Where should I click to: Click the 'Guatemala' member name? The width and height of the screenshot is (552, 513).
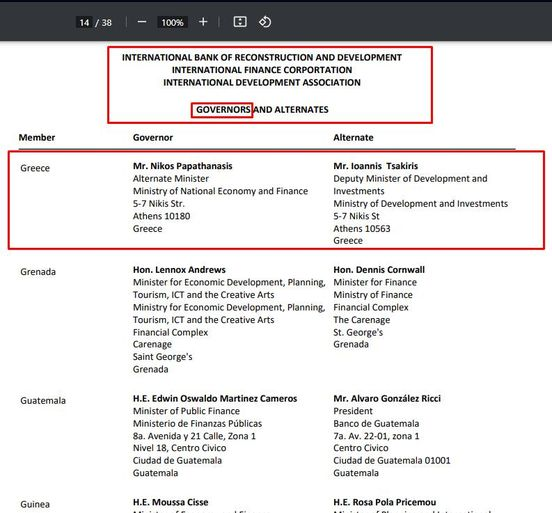tap(43, 401)
